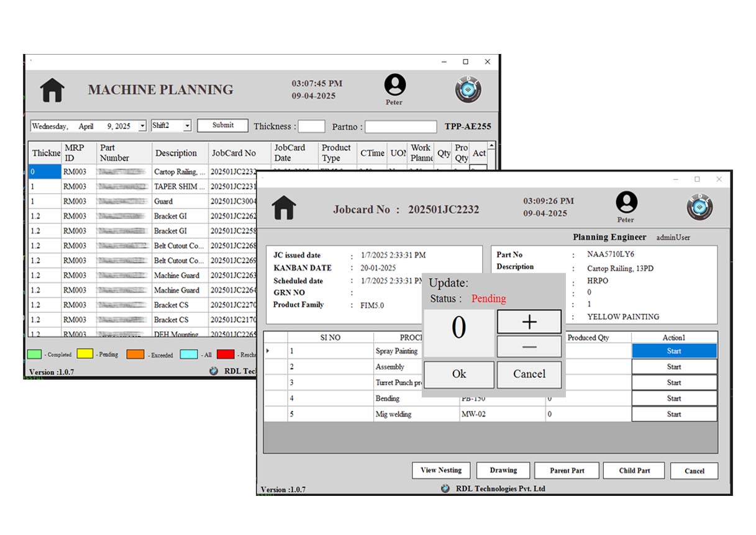Viewport: 756px width, 535px height.
Task: Click the home icon on the Jobcard window
Action: coord(283,209)
